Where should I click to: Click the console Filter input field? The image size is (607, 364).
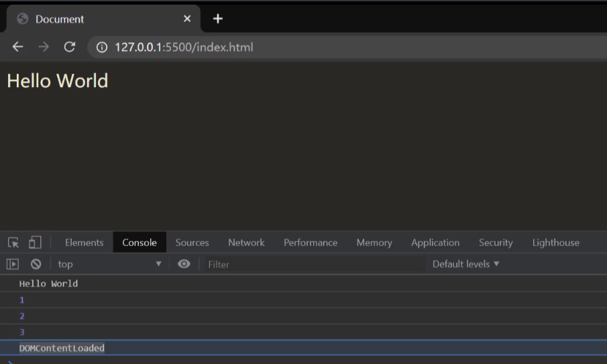(x=315, y=265)
